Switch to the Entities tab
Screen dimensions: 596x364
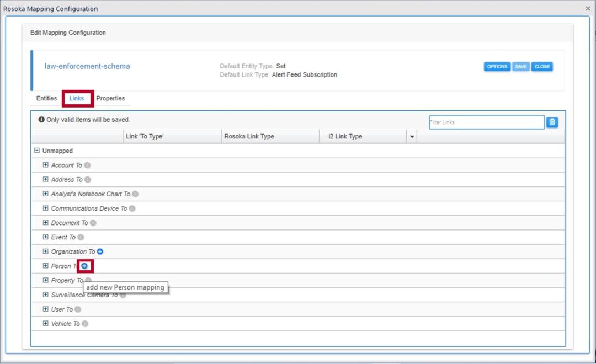[46, 98]
